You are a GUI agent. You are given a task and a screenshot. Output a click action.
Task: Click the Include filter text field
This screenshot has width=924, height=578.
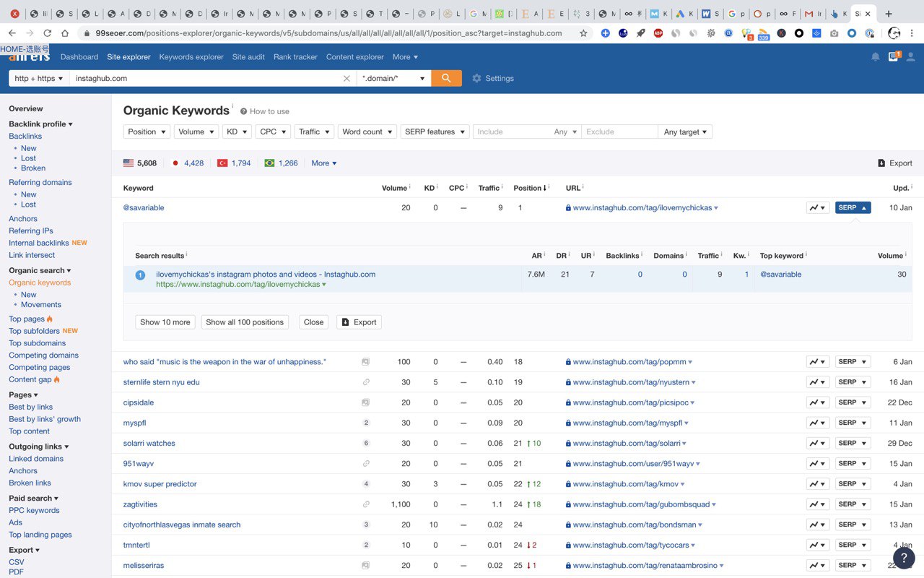click(x=513, y=131)
